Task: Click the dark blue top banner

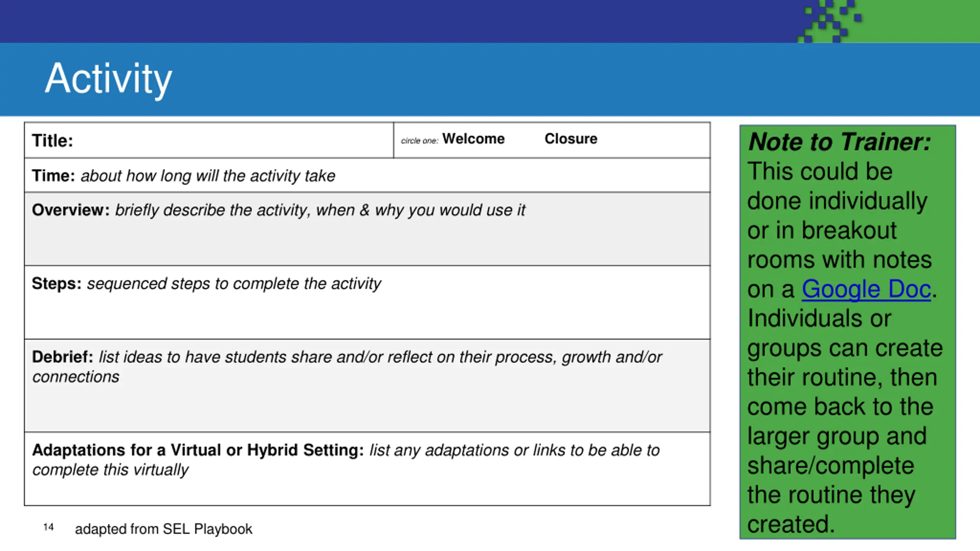Action: click(x=398, y=21)
